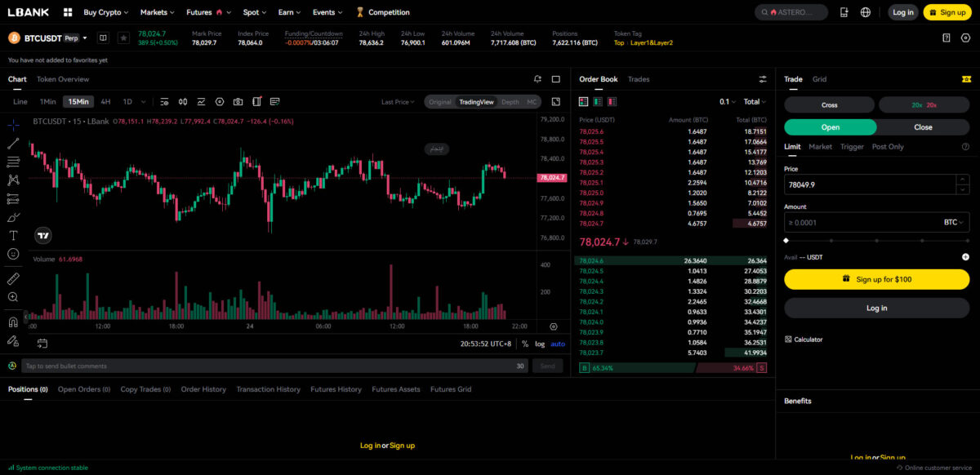Click the chart panel layout icon beside bell
Viewport: 980px width, 475px height.
555,79
